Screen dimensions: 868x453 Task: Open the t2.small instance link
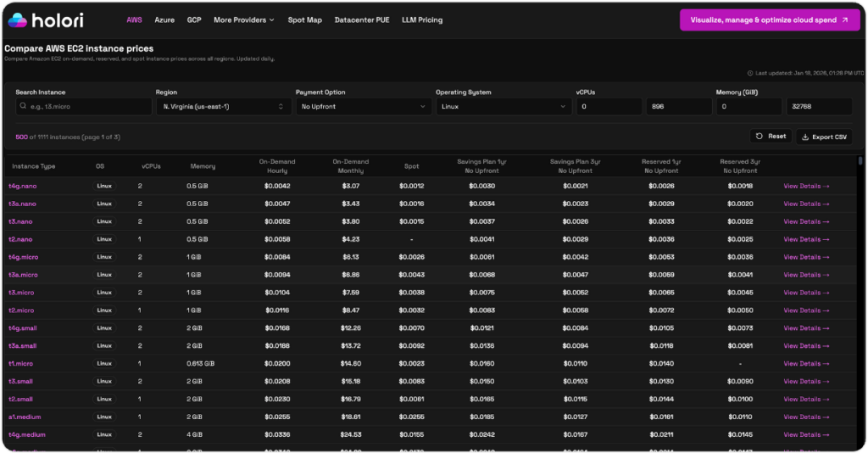(x=20, y=399)
